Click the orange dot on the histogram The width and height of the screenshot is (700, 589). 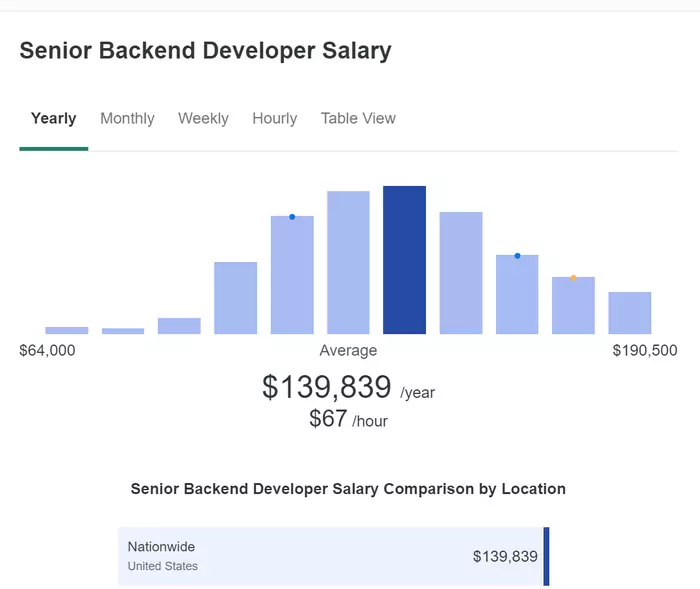tap(573, 278)
